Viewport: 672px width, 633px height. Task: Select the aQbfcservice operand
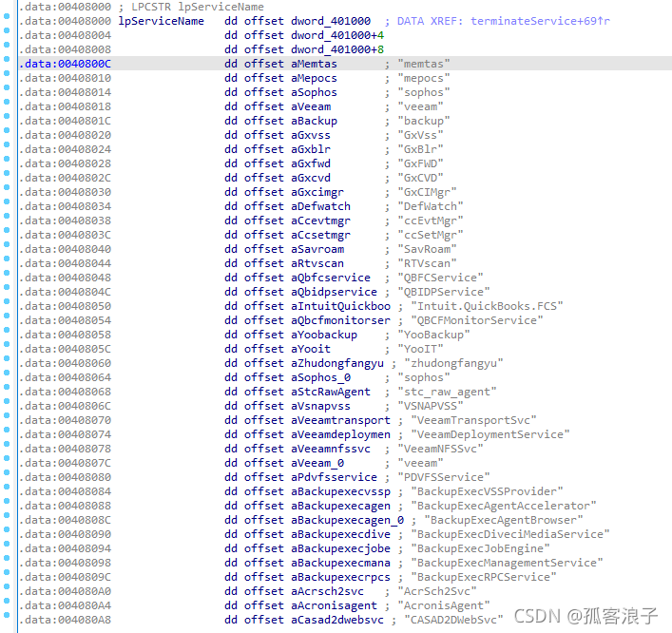point(331,278)
